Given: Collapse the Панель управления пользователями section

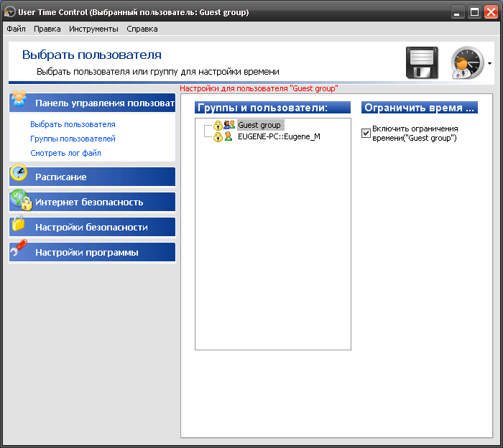Looking at the screenshot, I should (x=101, y=103).
